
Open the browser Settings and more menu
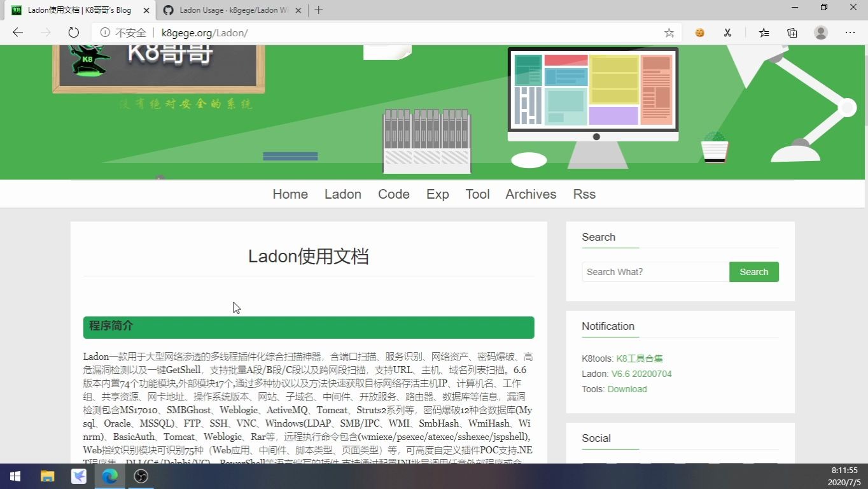[x=850, y=32]
